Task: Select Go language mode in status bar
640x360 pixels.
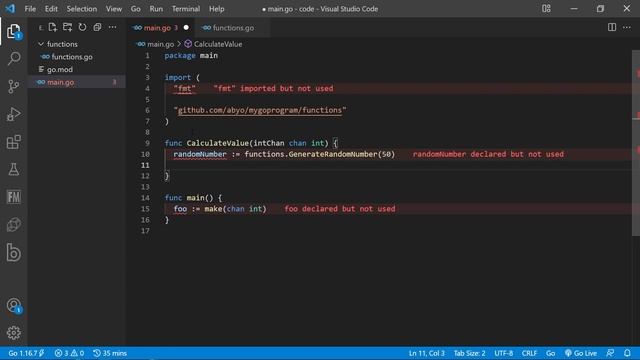Action: pos(550,353)
